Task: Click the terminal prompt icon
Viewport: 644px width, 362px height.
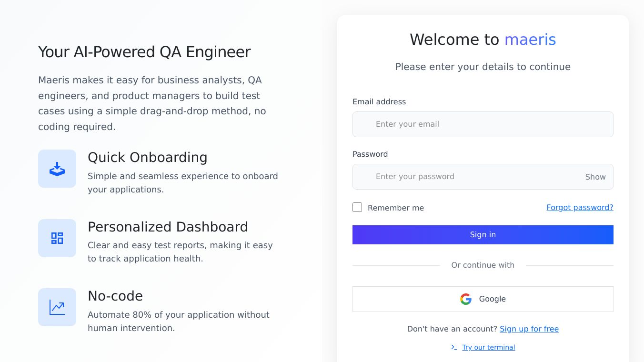Action: (454, 347)
